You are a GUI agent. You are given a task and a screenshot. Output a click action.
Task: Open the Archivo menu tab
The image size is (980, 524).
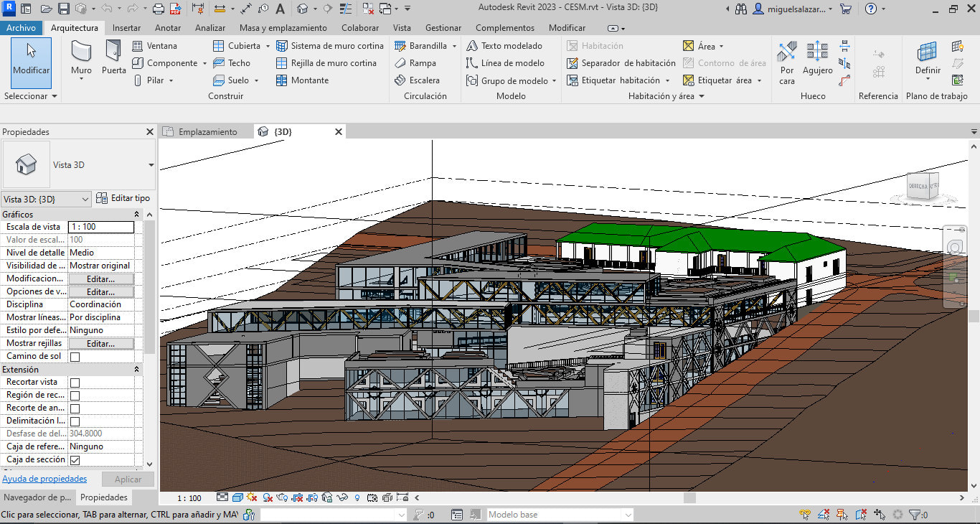pos(21,28)
